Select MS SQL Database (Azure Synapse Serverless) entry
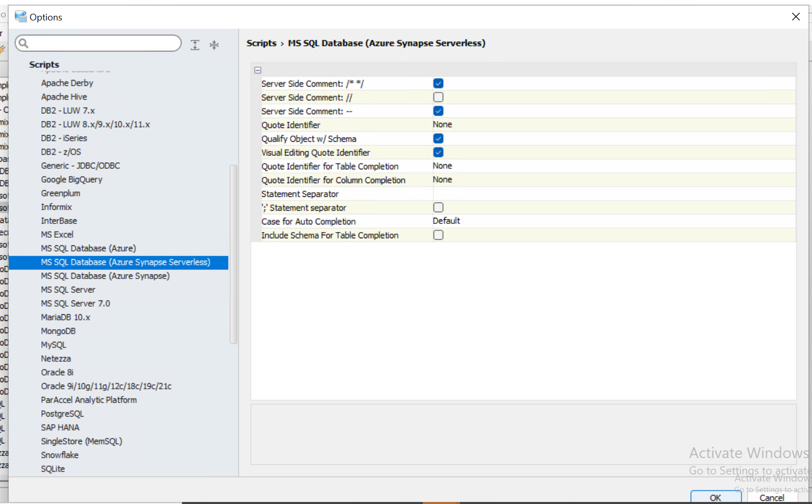812x504 pixels. [x=125, y=262]
